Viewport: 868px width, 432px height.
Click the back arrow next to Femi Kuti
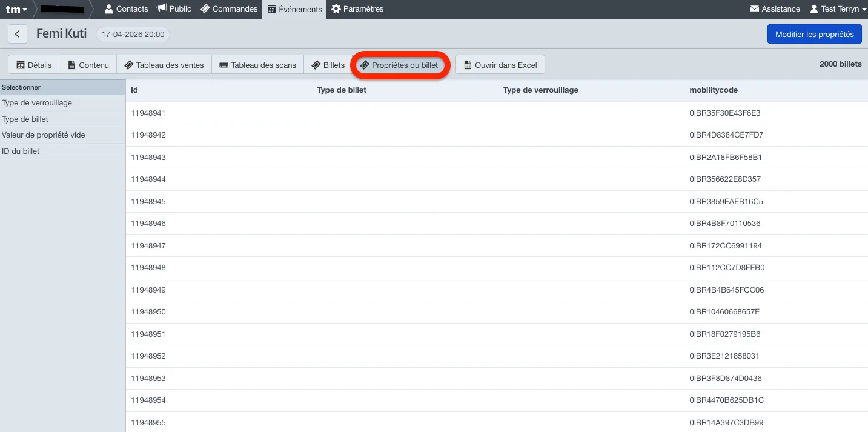(x=18, y=34)
